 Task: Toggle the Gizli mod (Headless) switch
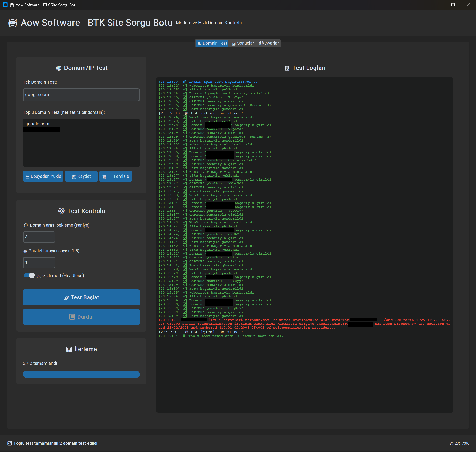tap(29, 276)
